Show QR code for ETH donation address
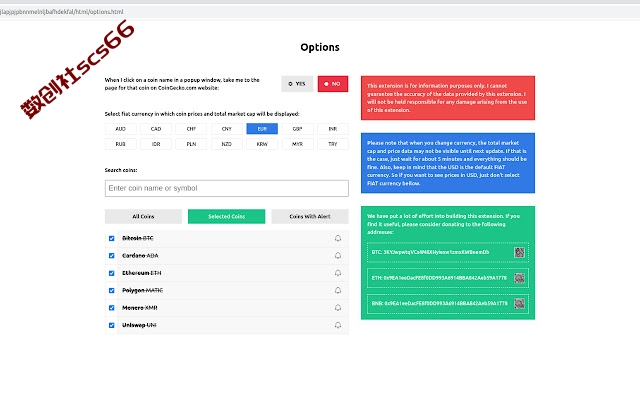Image resolution: width=640 pixels, height=400 pixels. (519, 278)
